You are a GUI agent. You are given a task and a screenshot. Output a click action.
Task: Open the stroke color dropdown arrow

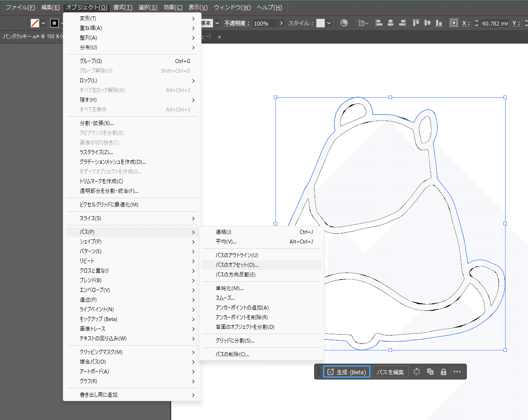pos(62,23)
